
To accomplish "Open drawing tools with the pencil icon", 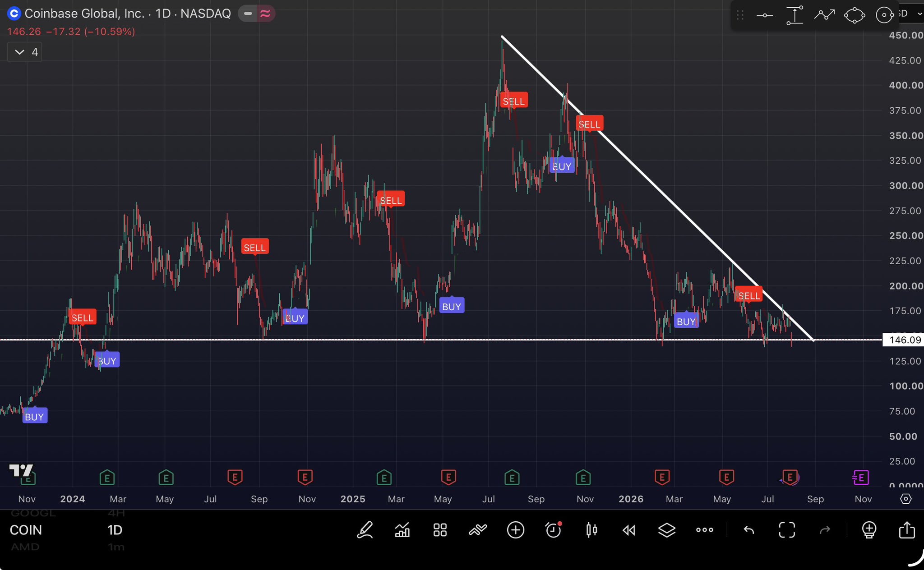I will pyautogui.click(x=365, y=530).
